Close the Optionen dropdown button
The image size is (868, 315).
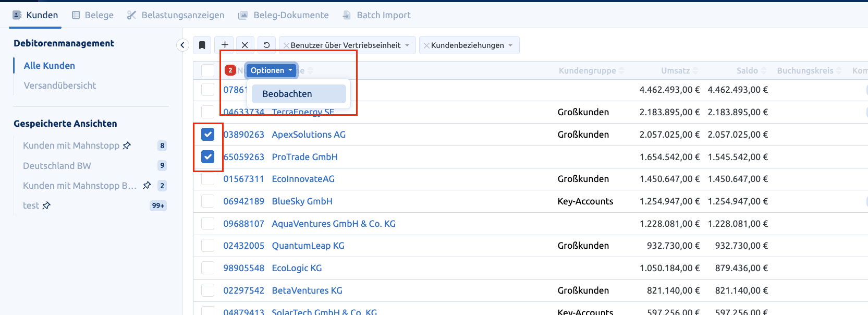coord(271,70)
